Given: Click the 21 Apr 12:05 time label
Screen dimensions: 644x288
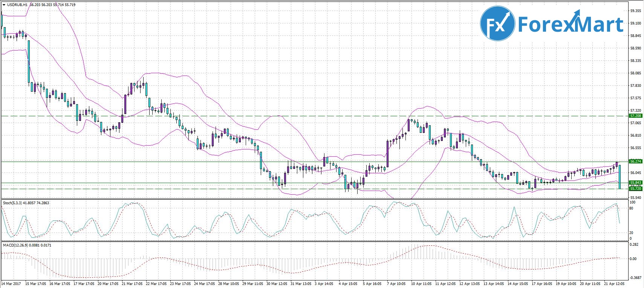Looking at the screenshot, I should click(x=614, y=284).
